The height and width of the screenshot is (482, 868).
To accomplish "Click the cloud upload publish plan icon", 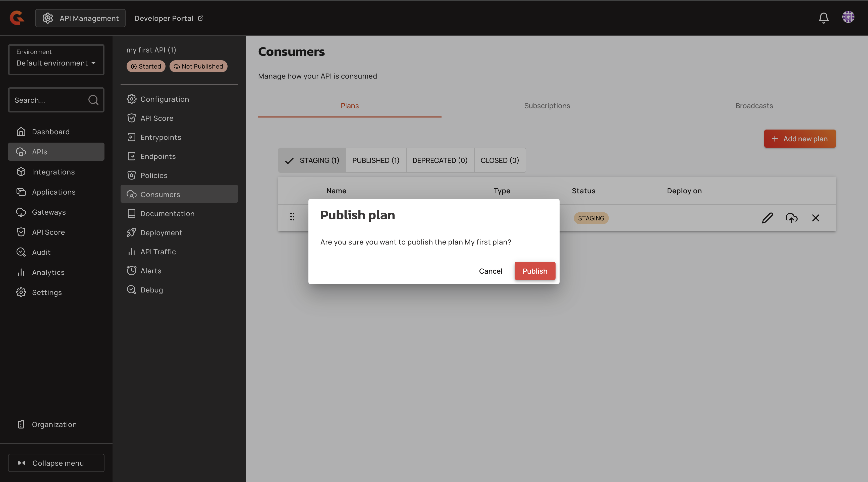I will 791,218.
